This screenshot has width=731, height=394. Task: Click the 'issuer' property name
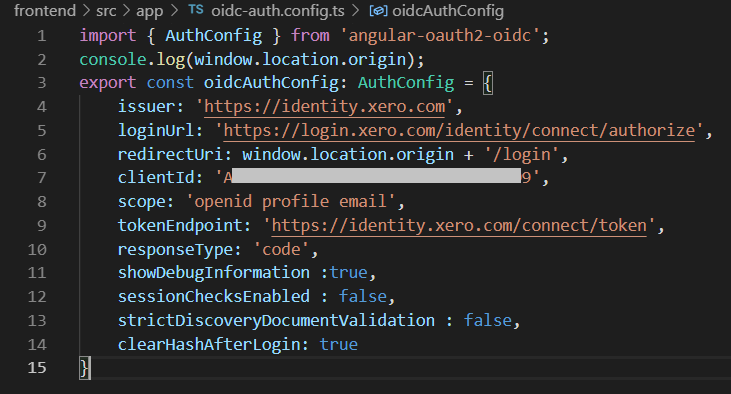[x=146, y=106]
